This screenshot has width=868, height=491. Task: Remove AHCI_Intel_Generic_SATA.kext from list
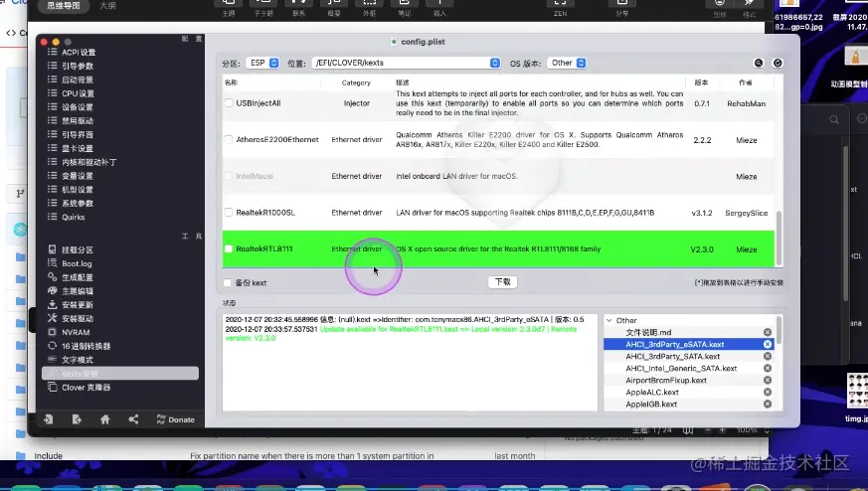[768, 368]
